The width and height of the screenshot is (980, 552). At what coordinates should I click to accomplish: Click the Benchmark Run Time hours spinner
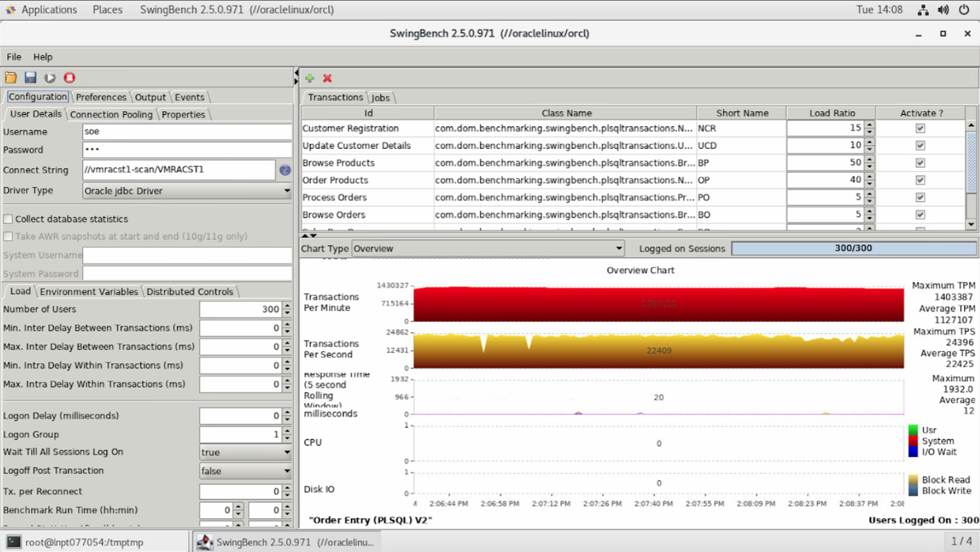pyautogui.click(x=238, y=510)
